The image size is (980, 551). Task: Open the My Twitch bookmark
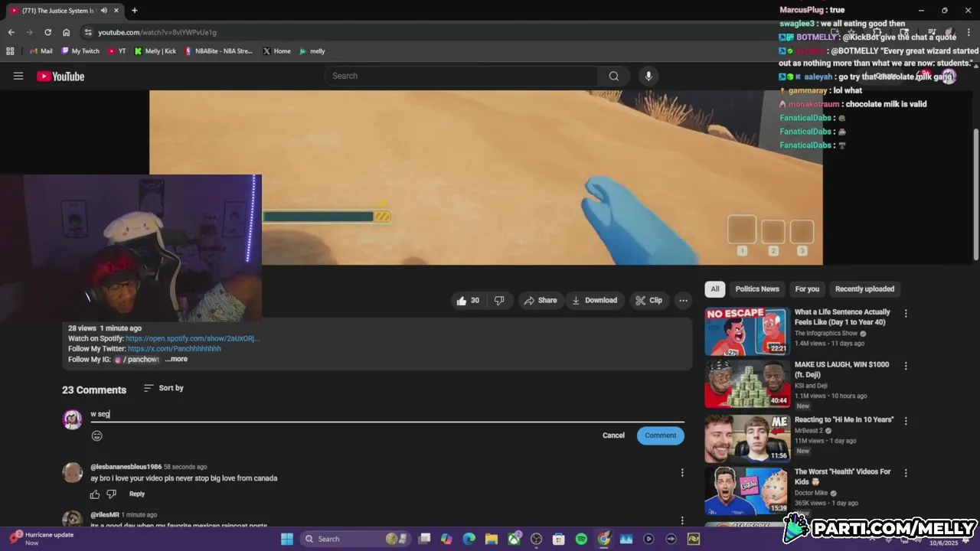coord(80,51)
